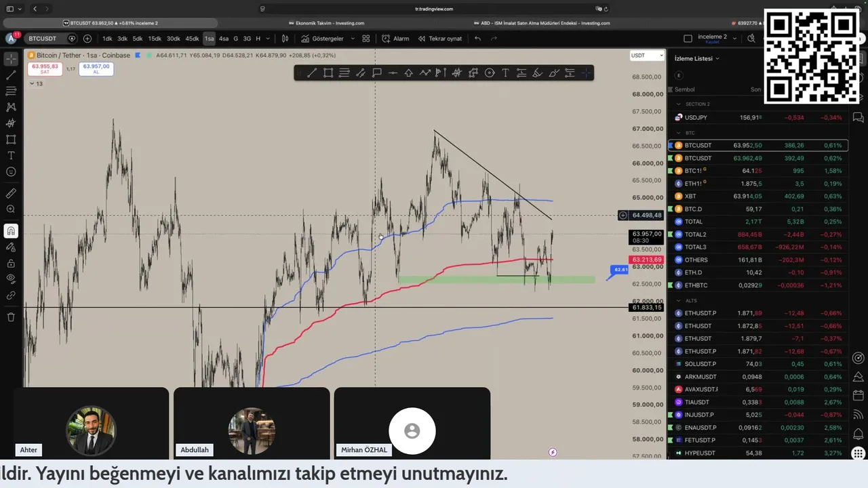The height and width of the screenshot is (488, 868).
Task: Open the emoji icons tool
Action: point(11,172)
